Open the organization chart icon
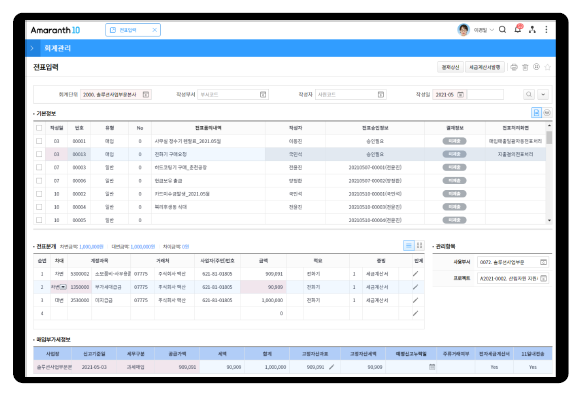 point(532,30)
